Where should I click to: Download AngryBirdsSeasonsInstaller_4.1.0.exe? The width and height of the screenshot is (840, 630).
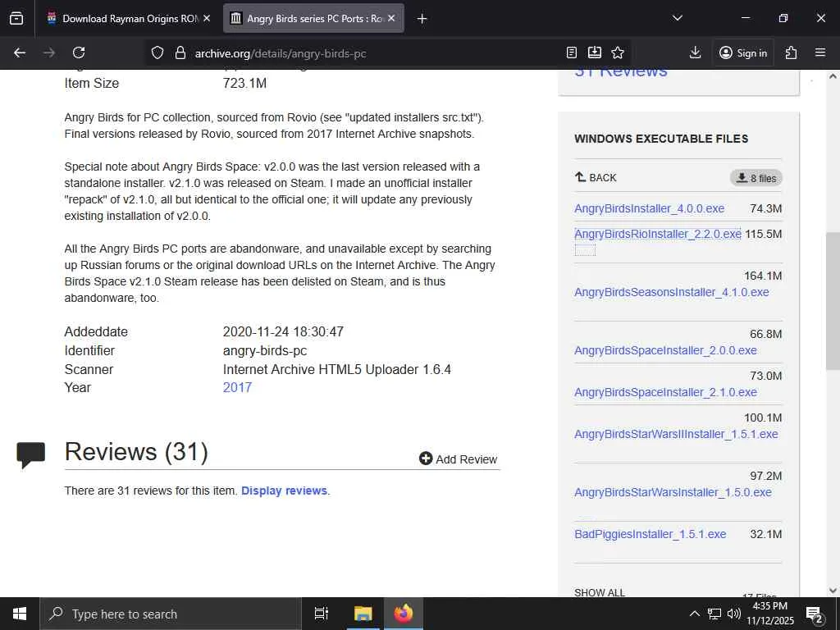671,293
